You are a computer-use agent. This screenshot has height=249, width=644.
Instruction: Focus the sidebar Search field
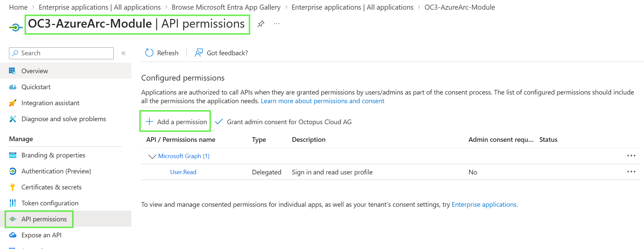[62, 53]
